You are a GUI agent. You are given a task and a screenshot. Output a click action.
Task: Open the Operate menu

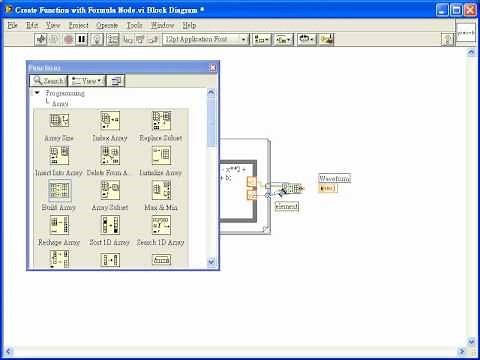tap(107, 25)
